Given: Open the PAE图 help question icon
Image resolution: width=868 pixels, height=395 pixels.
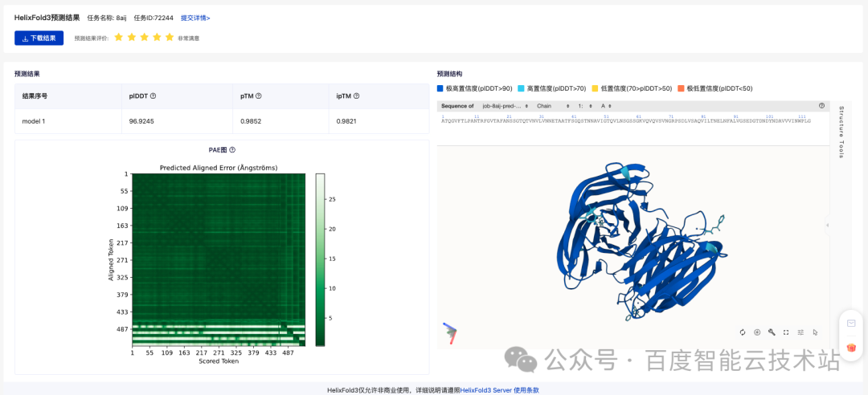Looking at the screenshot, I should click(232, 150).
